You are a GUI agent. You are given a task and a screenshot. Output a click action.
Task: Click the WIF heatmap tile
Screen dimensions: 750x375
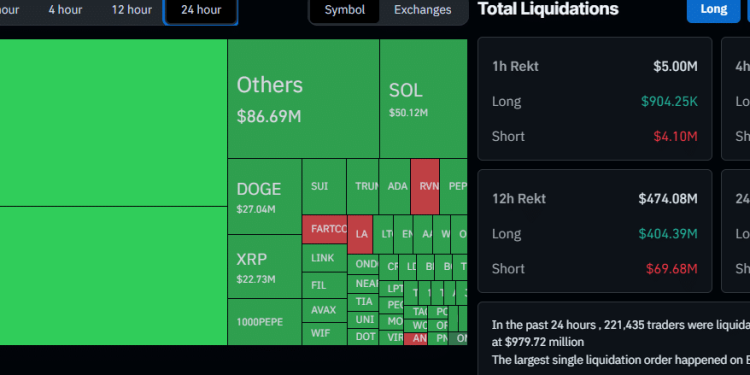(324, 333)
